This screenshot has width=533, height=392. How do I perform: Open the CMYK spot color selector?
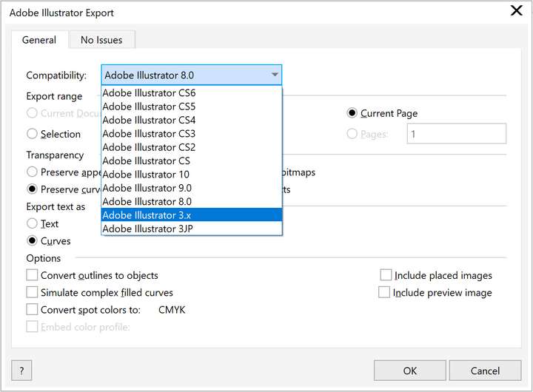pyautogui.click(x=172, y=310)
